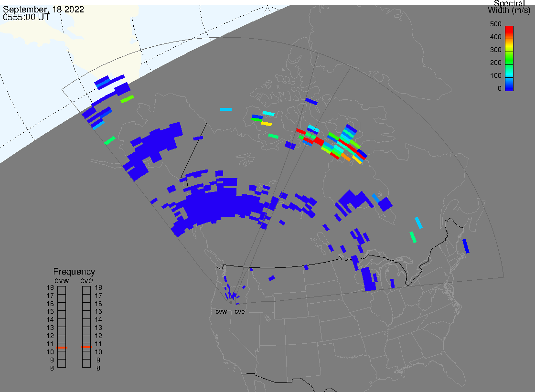Click the 8 label left of cvw bar
535x392 pixels.
pos(52,369)
